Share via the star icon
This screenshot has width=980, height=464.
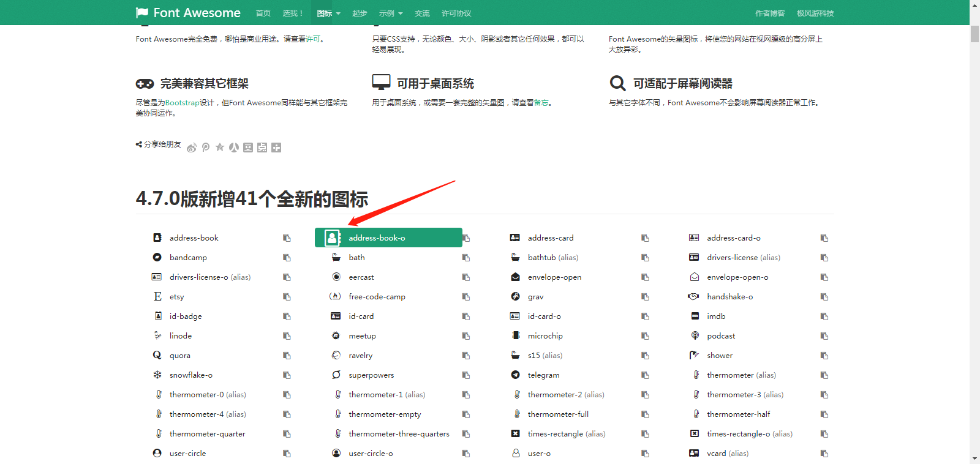[220, 148]
